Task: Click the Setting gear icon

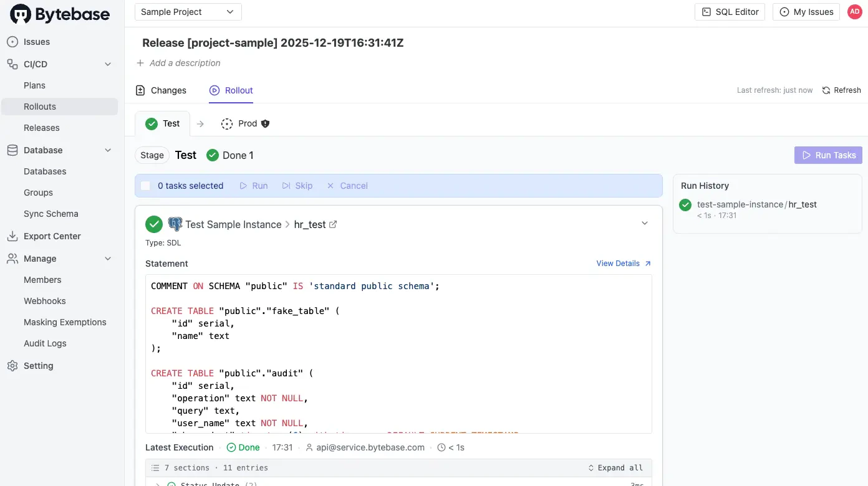Action: click(x=12, y=366)
